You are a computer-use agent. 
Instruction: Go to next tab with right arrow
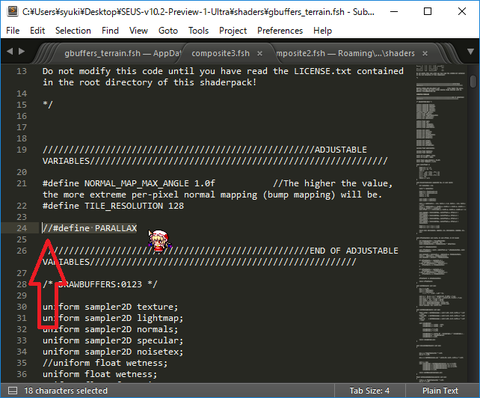22,51
